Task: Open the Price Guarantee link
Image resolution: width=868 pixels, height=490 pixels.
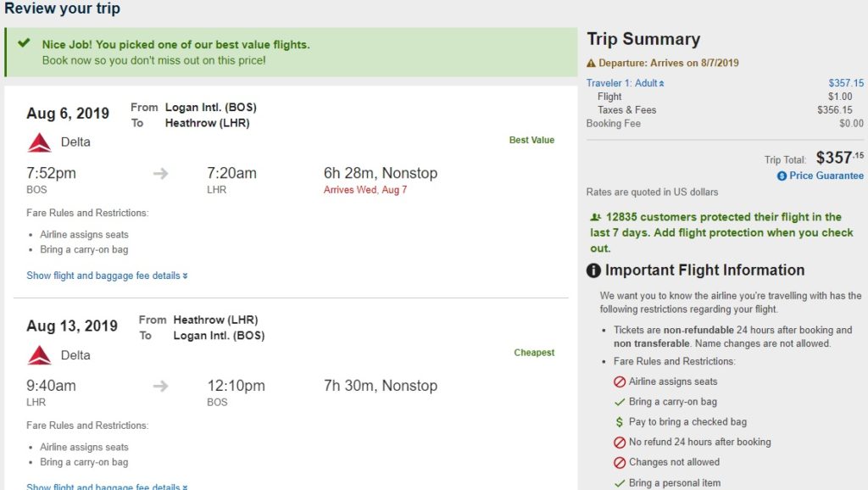Action: pyautogui.click(x=826, y=176)
